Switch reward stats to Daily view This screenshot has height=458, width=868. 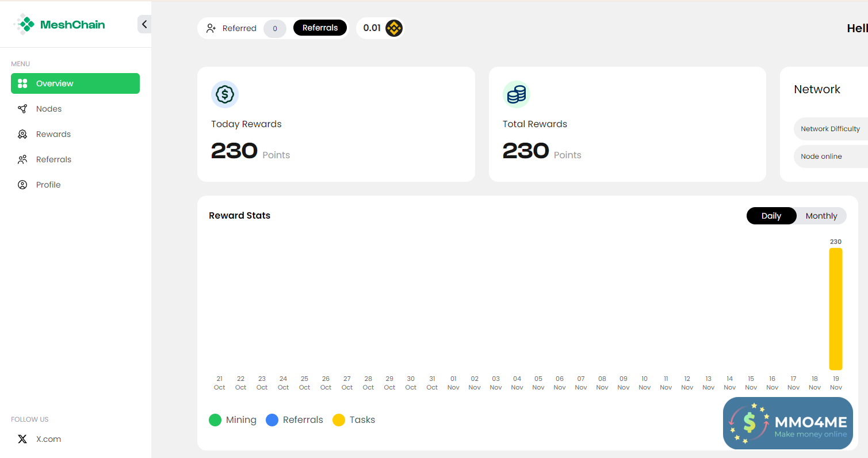pyautogui.click(x=771, y=216)
